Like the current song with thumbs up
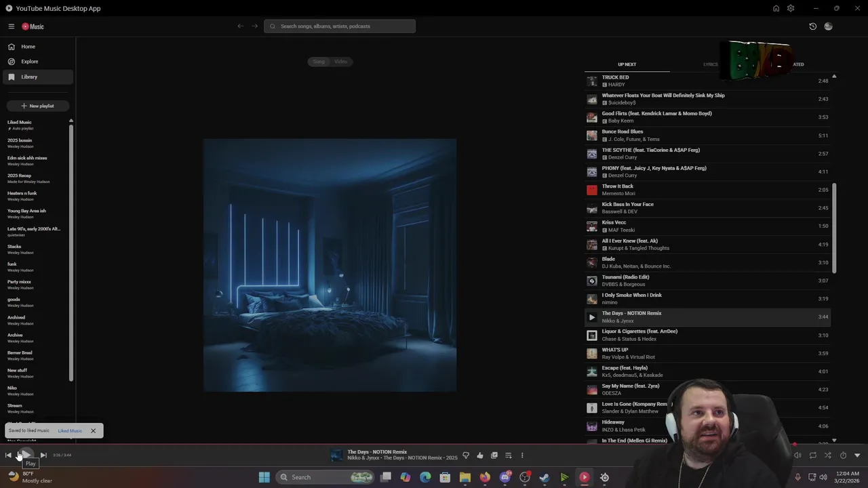Screen dimensions: 868x488 [x=480, y=455]
